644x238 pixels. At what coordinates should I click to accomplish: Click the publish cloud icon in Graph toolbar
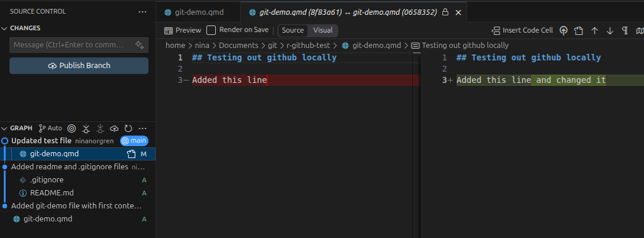coord(115,128)
